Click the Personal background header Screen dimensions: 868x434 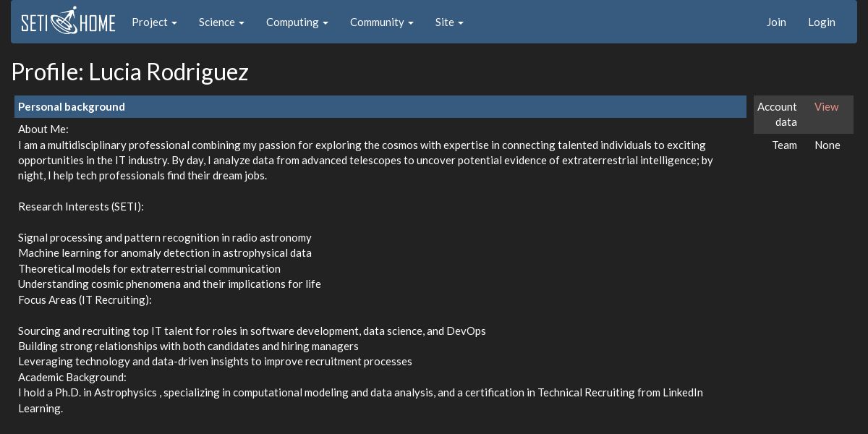click(72, 107)
